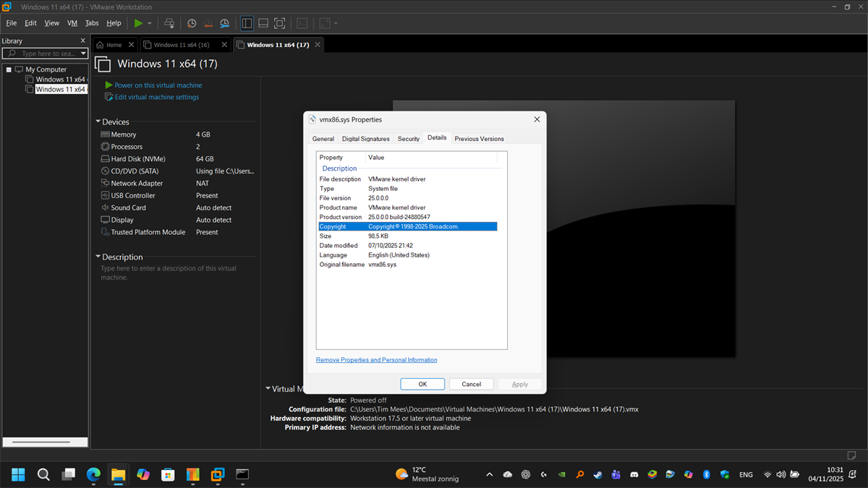Click OK in vmx86.sys Properties dialog
The image size is (868, 488).
[x=422, y=384]
